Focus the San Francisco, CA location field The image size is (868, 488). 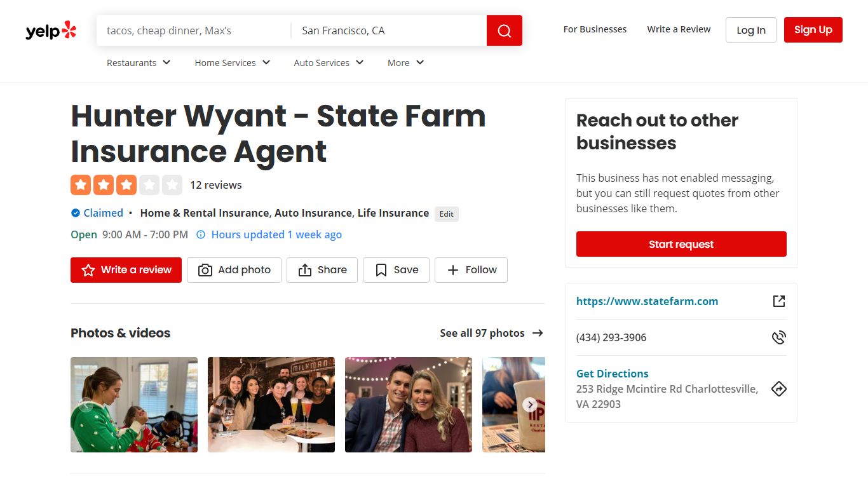point(389,30)
